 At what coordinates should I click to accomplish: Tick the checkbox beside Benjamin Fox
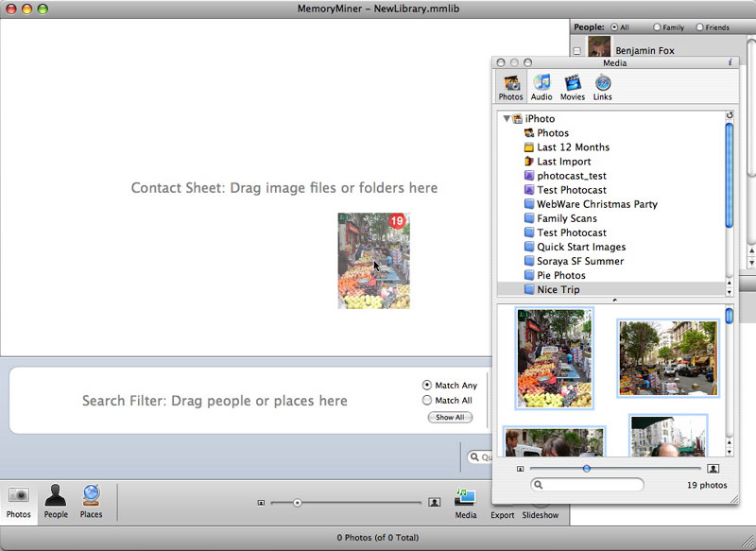coord(577,51)
